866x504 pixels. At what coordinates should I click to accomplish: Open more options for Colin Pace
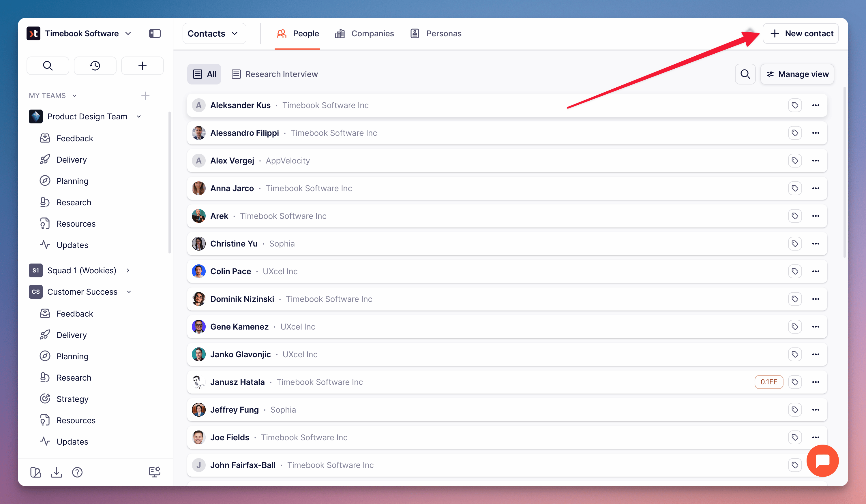tap(816, 271)
